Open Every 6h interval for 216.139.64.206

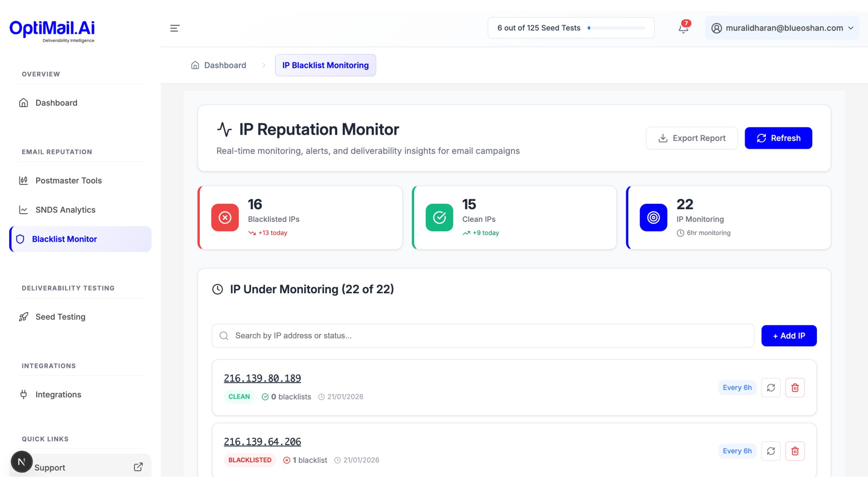(x=737, y=451)
